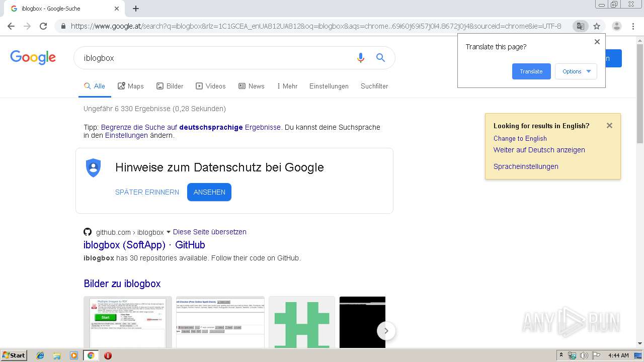Click the translate icon in the address bar
Image resolution: width=644 pixels, height=362 pixels.
pyautogui.click(x=580, y=26)
